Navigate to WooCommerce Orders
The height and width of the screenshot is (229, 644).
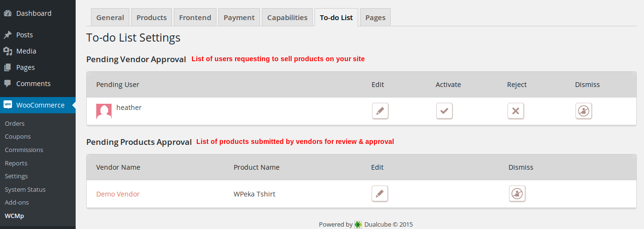point(15,123)
